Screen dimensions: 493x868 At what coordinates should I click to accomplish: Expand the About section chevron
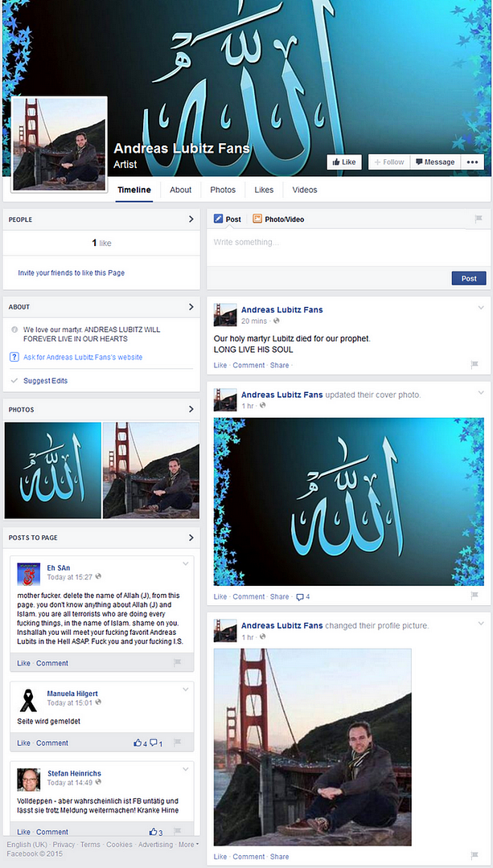[x=191, y=307]
